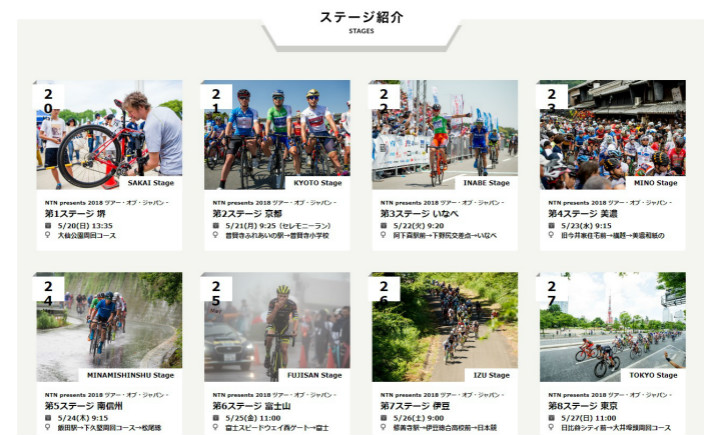704x435 pixels.
Task: Open the IZU Stage photo thumbnail
Action: tap(445, 327)
